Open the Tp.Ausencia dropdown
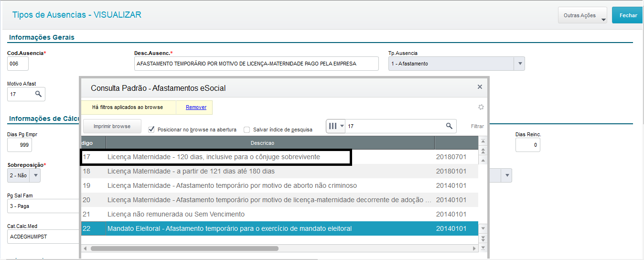Viewport: 644px width, 260px height. 519,64
